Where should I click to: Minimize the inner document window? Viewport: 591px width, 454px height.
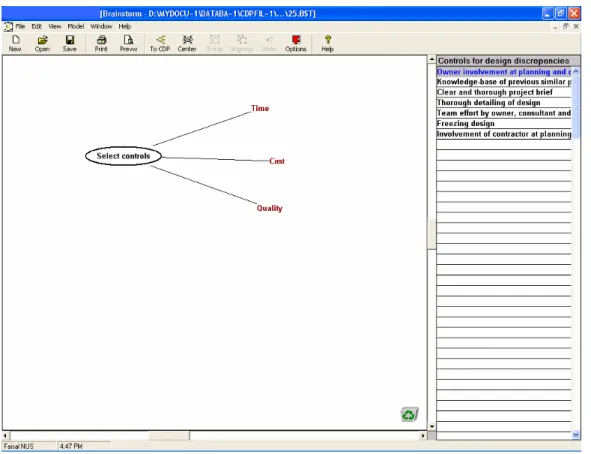click(x=555, y=26)
